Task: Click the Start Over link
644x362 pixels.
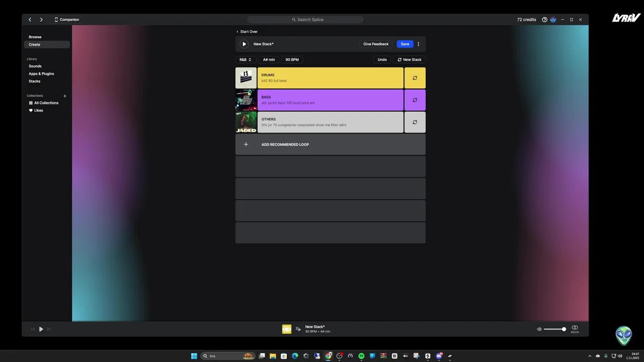Action: (x=247, y=32)
